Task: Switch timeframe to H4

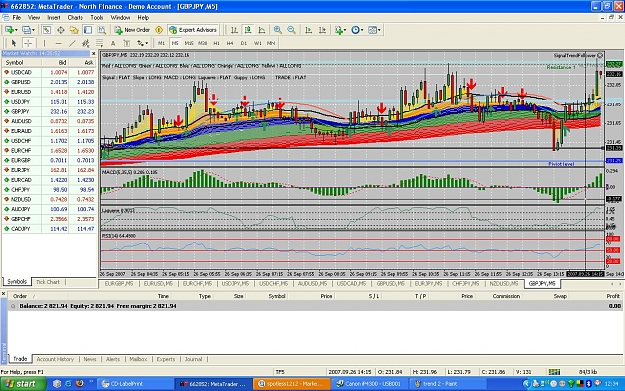Action: [230, 43]
